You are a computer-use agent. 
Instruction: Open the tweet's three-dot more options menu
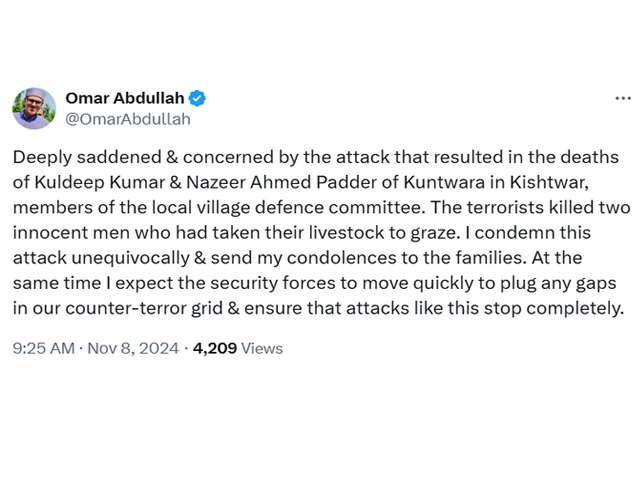click(623, 98)
